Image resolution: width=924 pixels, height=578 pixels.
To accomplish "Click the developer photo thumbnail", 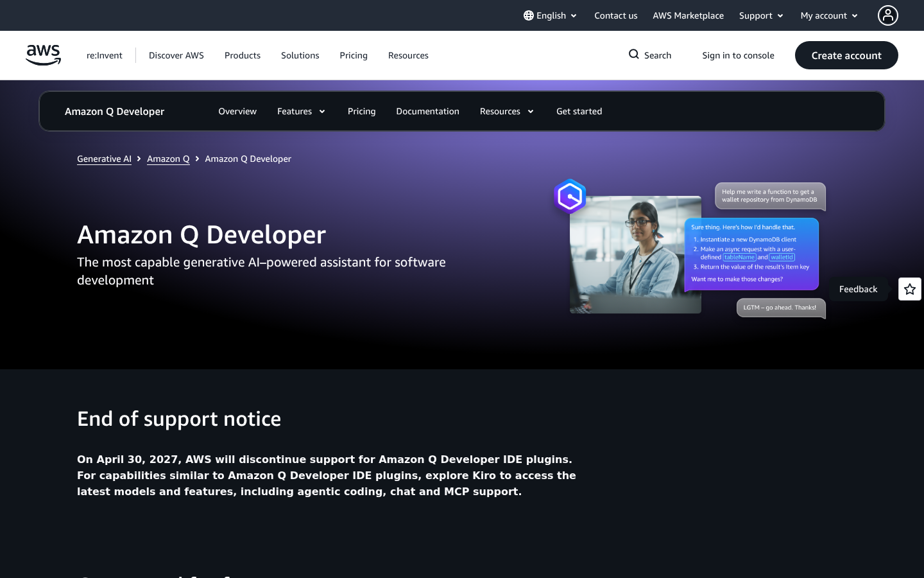I will pyautogui.click(x=635, y=254).
